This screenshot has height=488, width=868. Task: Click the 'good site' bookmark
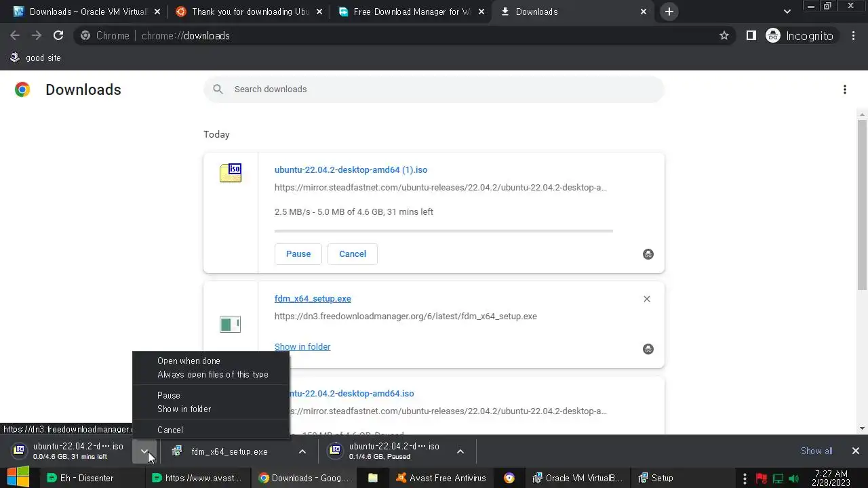(35, 58)
